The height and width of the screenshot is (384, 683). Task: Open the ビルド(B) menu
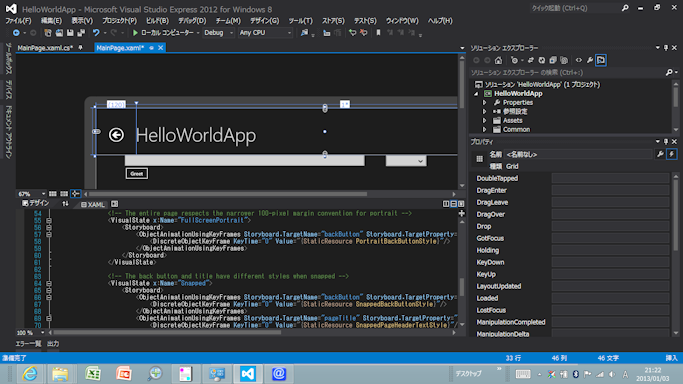tap(157, 21)
